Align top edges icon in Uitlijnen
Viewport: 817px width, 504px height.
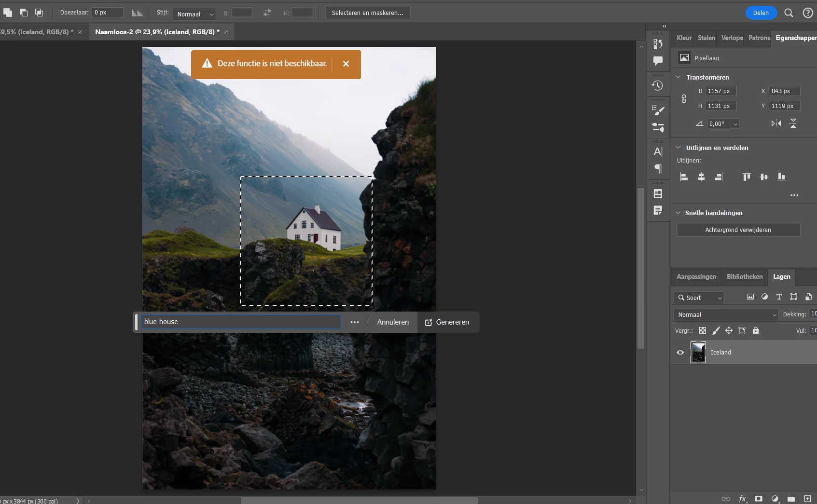pos(747,177)
